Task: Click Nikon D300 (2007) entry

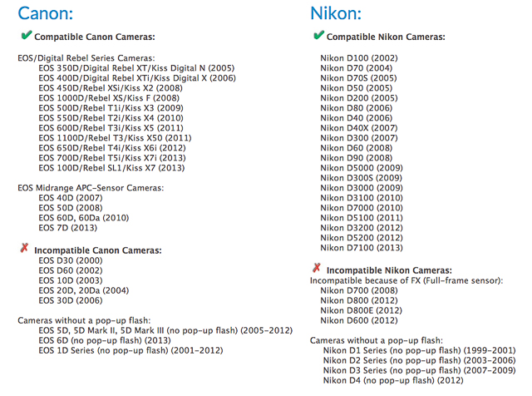Action: [x=359, y=138]
